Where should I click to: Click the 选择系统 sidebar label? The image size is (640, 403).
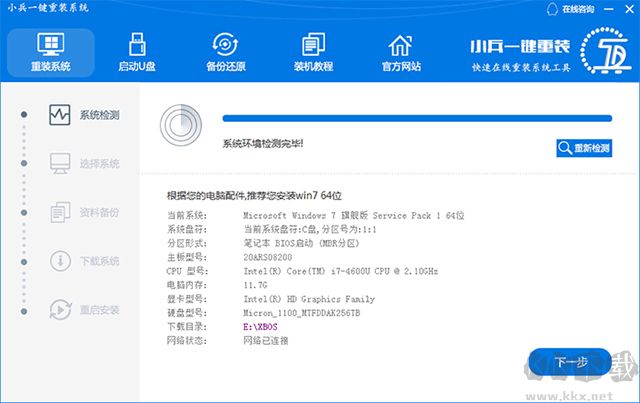tap(99, 164)
